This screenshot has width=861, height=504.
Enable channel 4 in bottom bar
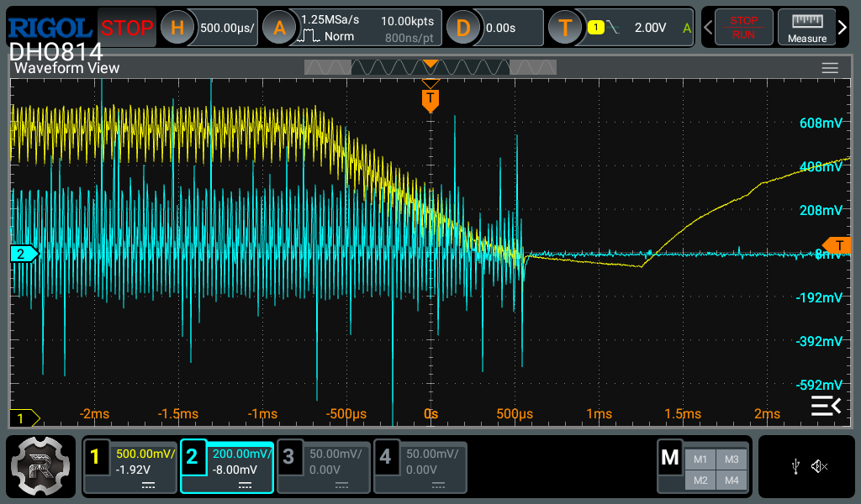point(420,466)
